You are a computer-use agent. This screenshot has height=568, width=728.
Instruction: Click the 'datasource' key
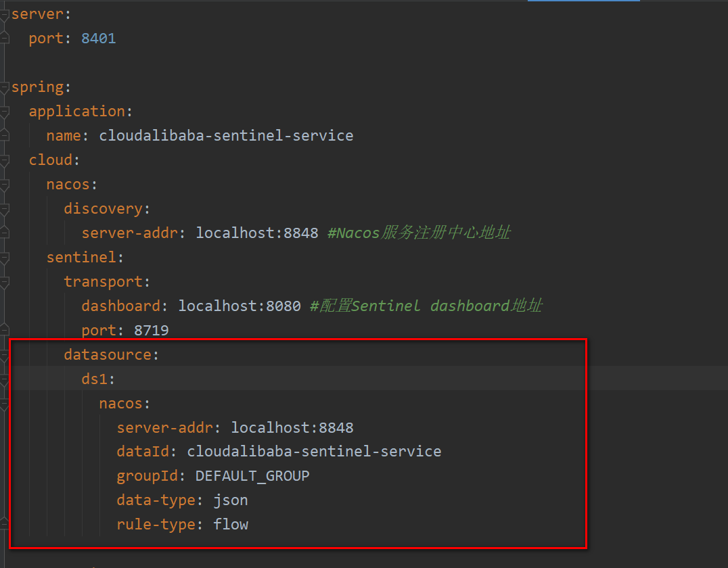(x=108, y=355)
